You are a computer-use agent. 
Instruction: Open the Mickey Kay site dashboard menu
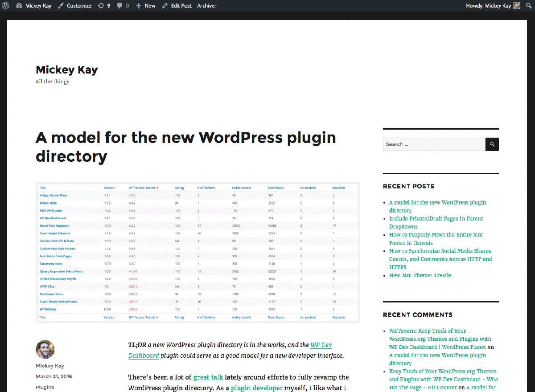tap(33, 6)
